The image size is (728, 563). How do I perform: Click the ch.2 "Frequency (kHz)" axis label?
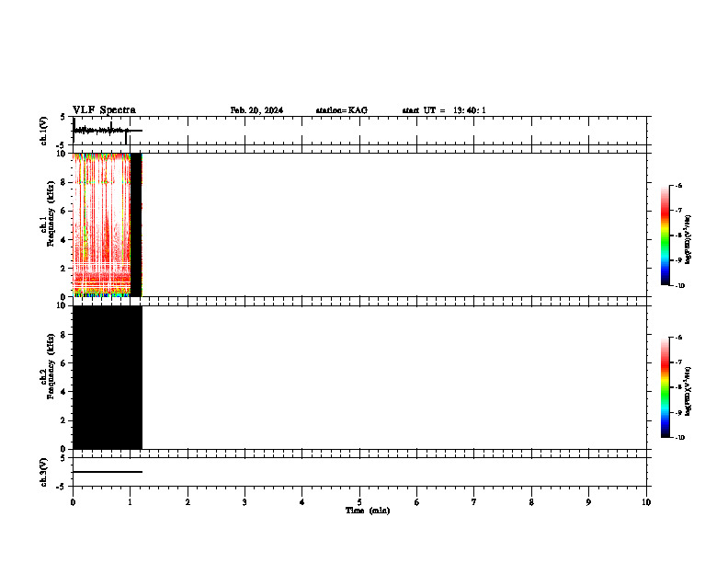click(x=51, y=366)
